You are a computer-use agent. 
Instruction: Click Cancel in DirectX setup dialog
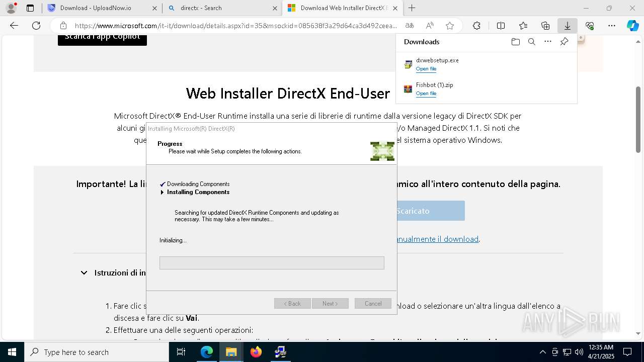tap(373, 304)
